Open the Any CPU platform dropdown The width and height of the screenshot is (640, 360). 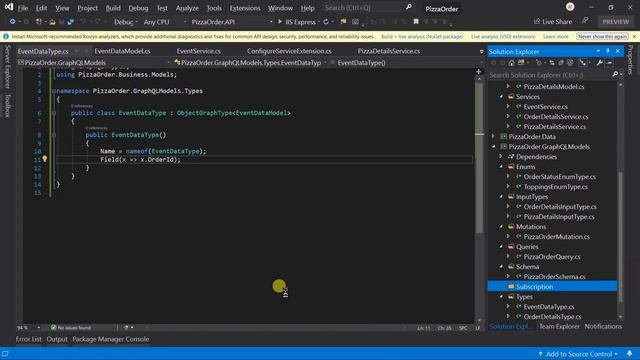click(165, 22)
